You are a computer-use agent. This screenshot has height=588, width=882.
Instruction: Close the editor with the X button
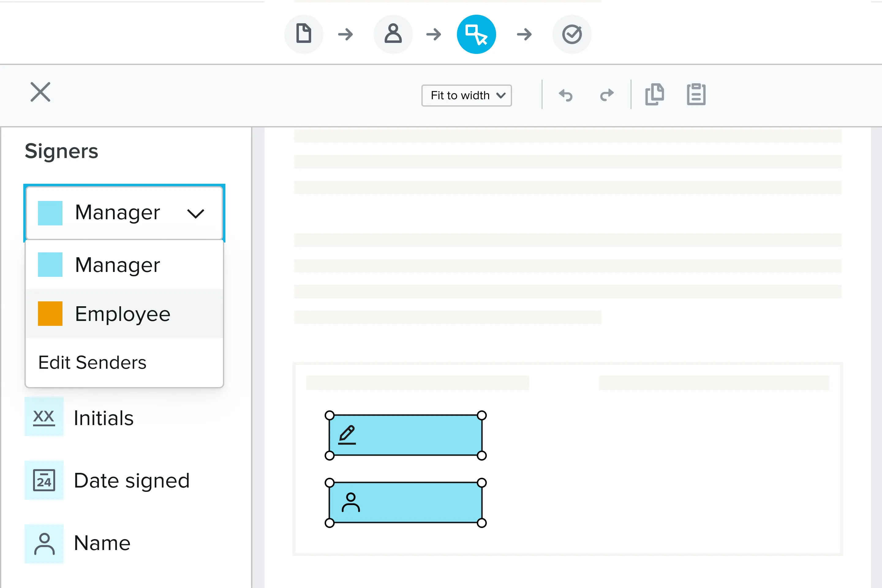[40, 92]
